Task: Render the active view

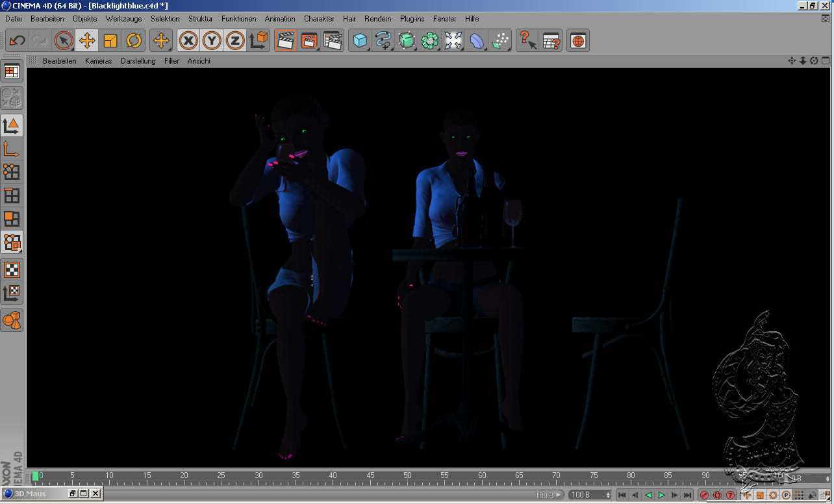Action: pyautogui.click(x=285, y=41)
